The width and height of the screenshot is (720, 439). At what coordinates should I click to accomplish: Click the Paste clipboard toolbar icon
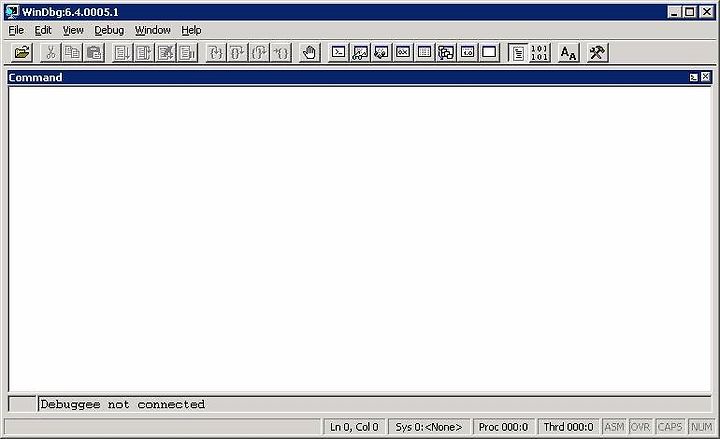click(x=94, y=53)
